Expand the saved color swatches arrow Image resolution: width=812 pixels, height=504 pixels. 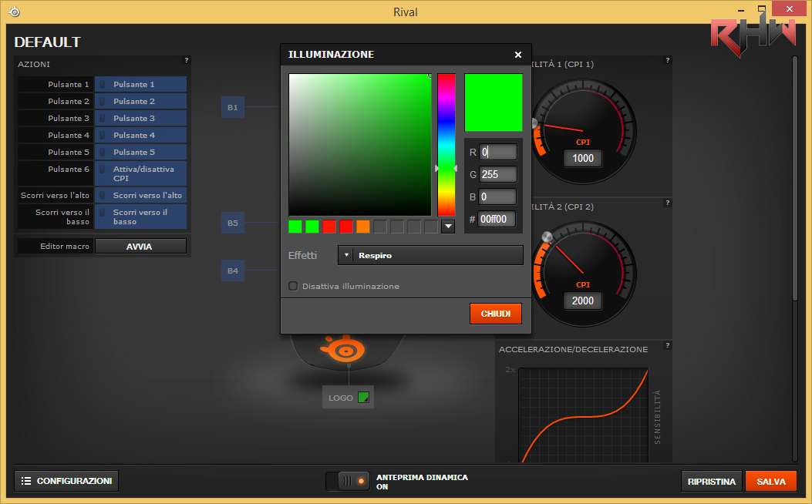(448, 227)
